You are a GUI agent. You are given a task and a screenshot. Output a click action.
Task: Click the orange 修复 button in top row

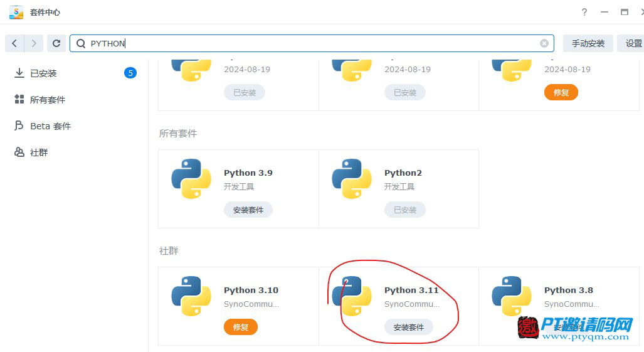coord(561,92)
